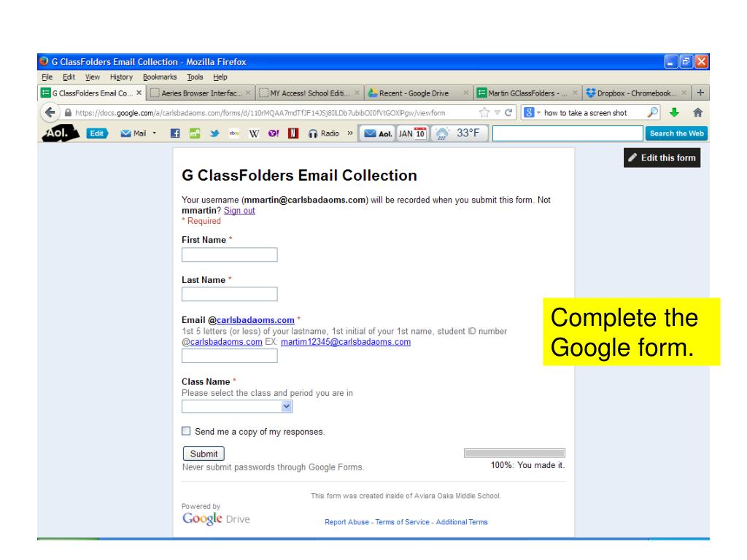Open the Report Abuse link
This screenshot has height=560, width=747.
(x=347, y=522)
